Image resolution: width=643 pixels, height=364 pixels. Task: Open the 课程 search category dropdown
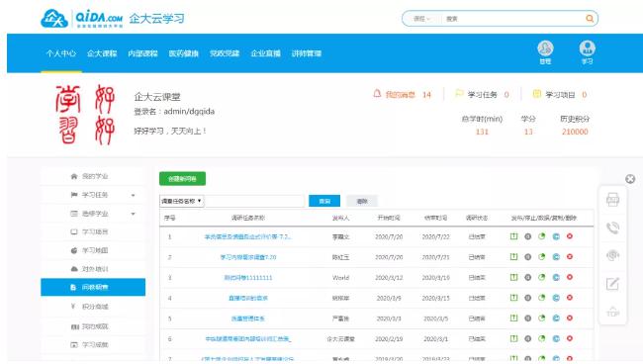421,19
